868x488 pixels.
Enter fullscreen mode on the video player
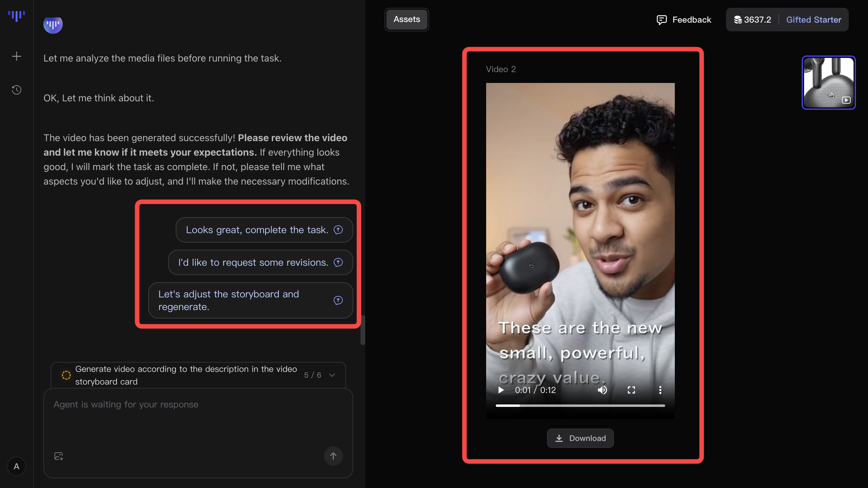point(631,390)
